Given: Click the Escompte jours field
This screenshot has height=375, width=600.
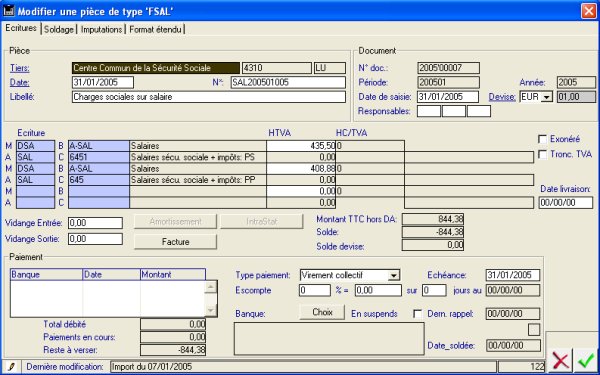Looking at the screenshot, I should [x=434, y=290].
